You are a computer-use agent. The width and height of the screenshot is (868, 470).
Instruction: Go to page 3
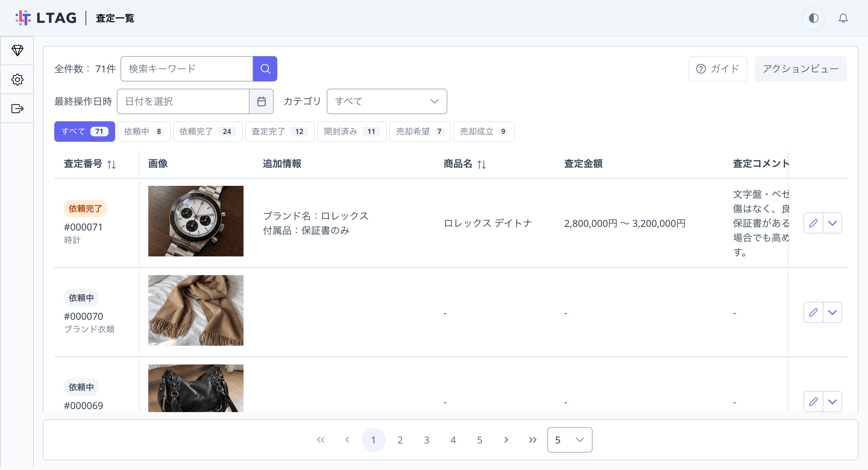click(426, 440)
